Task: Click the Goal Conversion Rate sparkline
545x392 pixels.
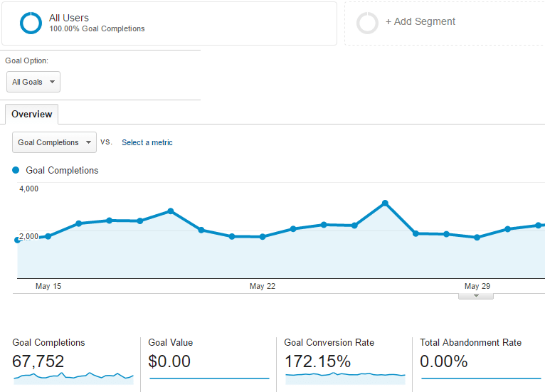Action: pyautogui.click(x=345, y=376)
